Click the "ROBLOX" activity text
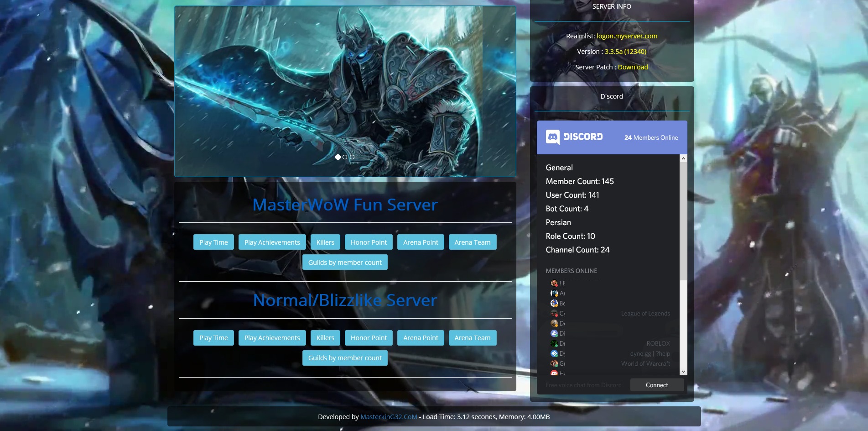Screen dimensions: 868x431 coord(658,343)
